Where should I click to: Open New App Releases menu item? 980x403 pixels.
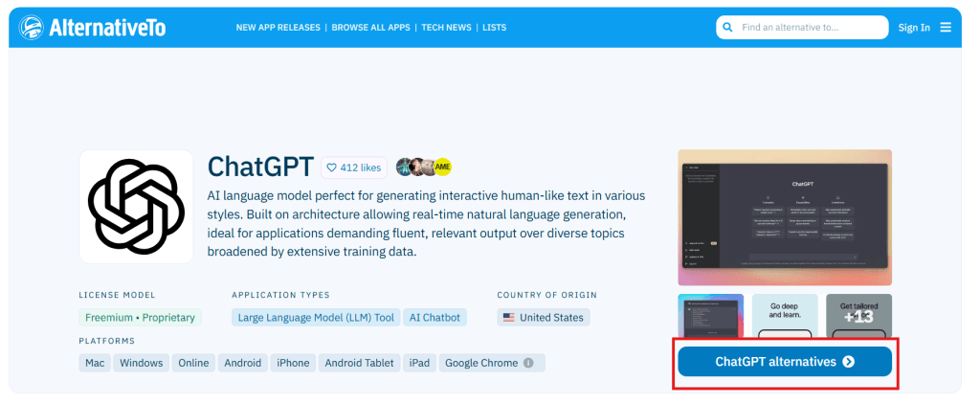point(278,28)
